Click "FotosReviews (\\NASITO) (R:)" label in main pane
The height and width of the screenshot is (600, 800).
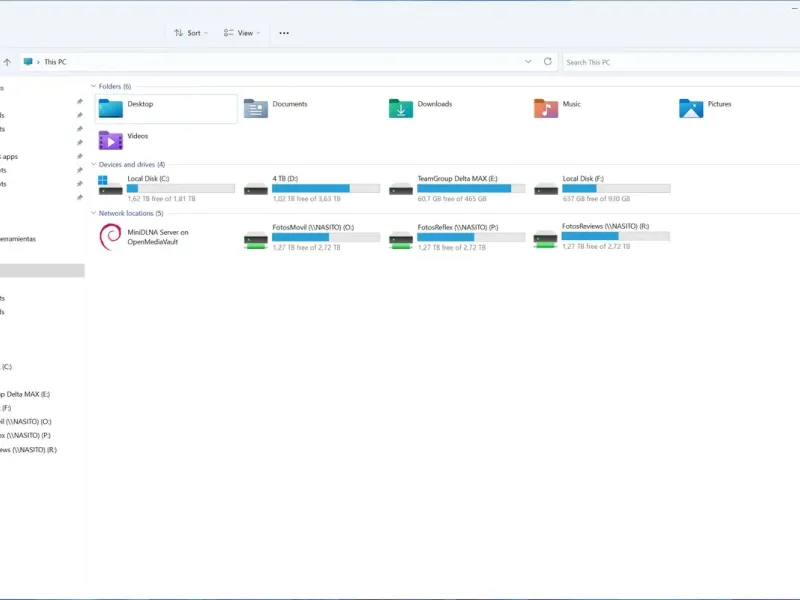(606, 226)
